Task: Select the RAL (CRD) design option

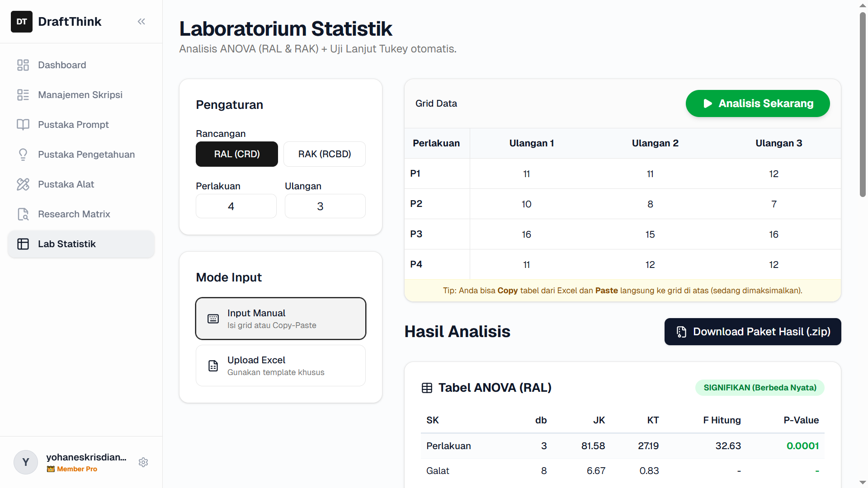Action: (x=236, y=154)
